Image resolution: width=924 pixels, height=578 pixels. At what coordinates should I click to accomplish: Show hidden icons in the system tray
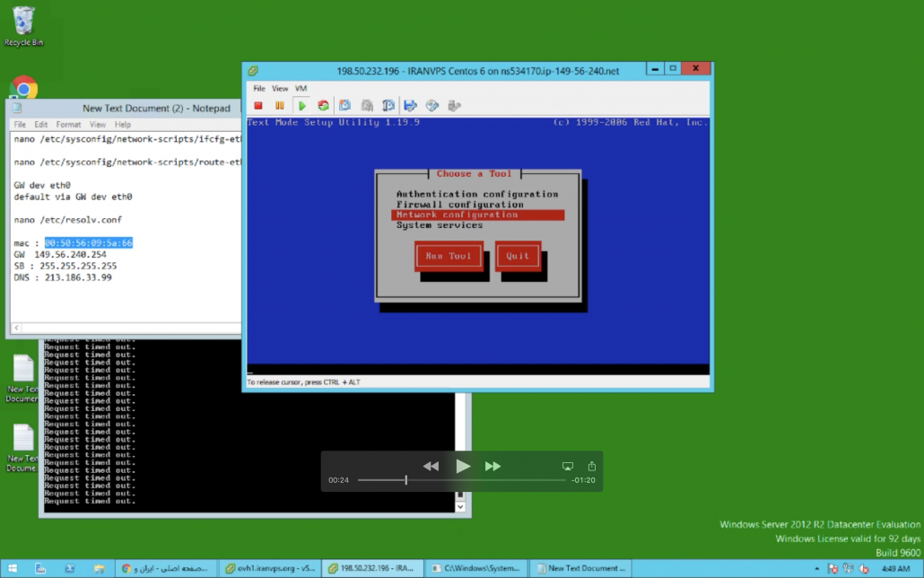tap(815, 569)
